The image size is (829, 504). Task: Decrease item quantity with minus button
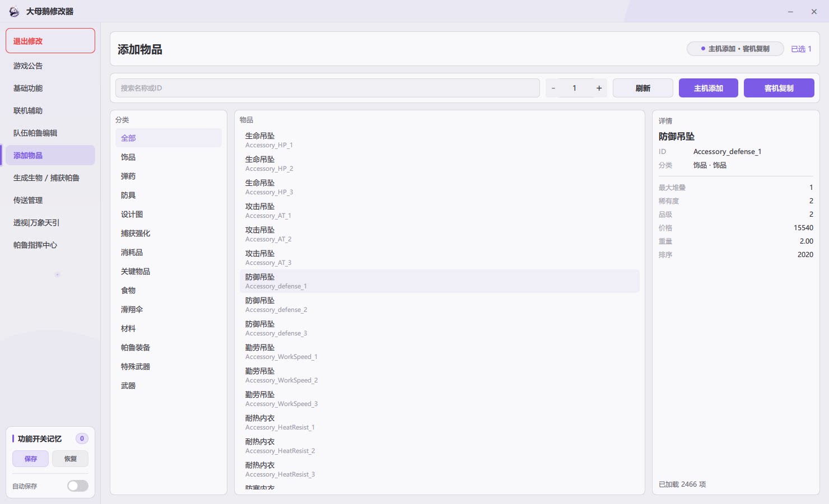pyautogui.click(x=553, y=88)
